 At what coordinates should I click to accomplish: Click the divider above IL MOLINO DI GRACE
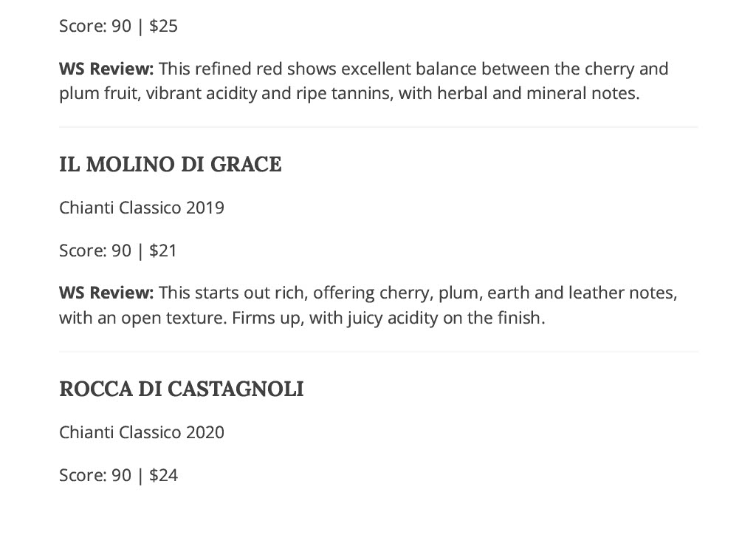(379, 127)
